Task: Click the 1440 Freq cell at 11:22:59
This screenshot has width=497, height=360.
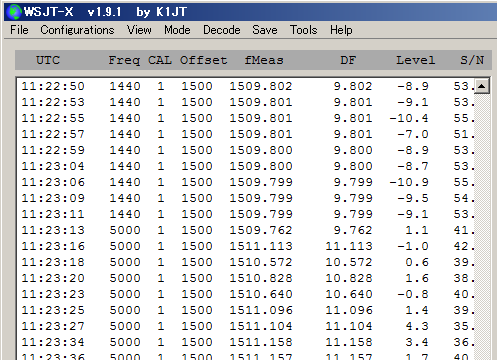Action: click(125, 150)
